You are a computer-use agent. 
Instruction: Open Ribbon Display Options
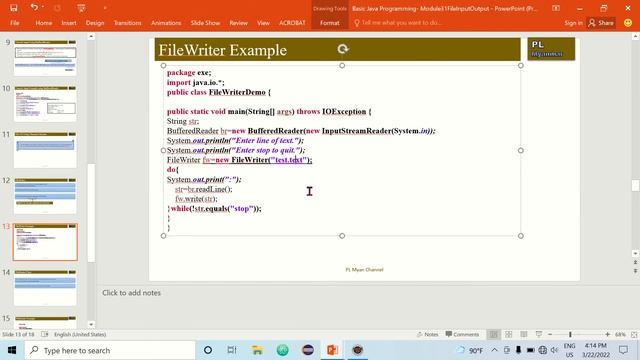point(556,8)
